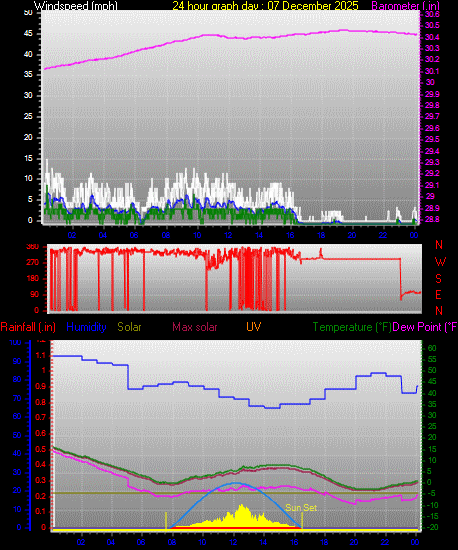
Task: Click the "29.1" barometer axis value
Action: point(432,185)
